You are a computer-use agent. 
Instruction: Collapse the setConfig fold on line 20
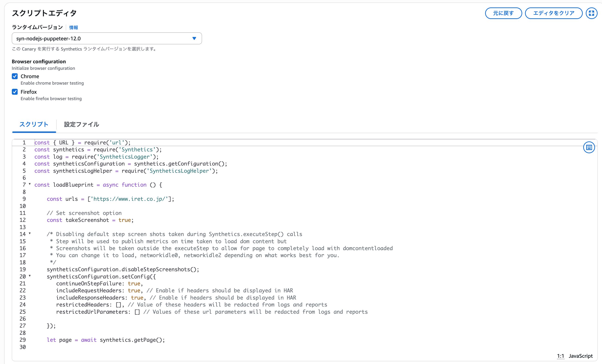coord(30,276)
